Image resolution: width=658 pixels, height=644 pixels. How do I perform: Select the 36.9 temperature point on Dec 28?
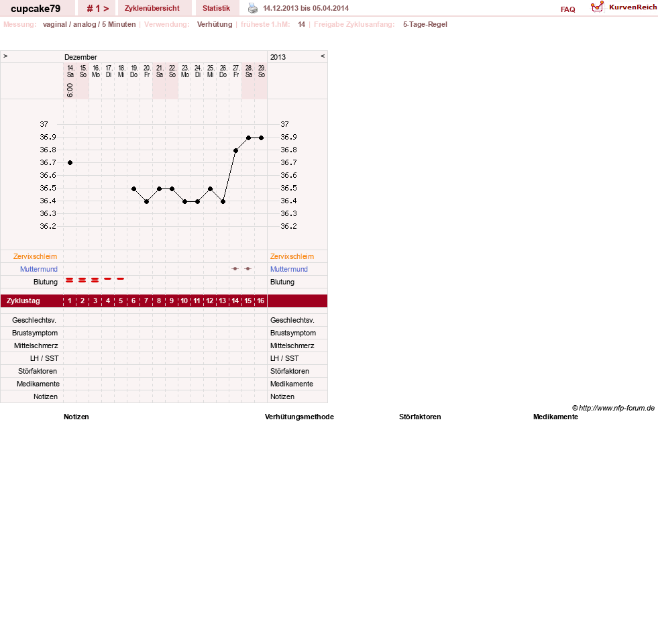click(248, 138)
